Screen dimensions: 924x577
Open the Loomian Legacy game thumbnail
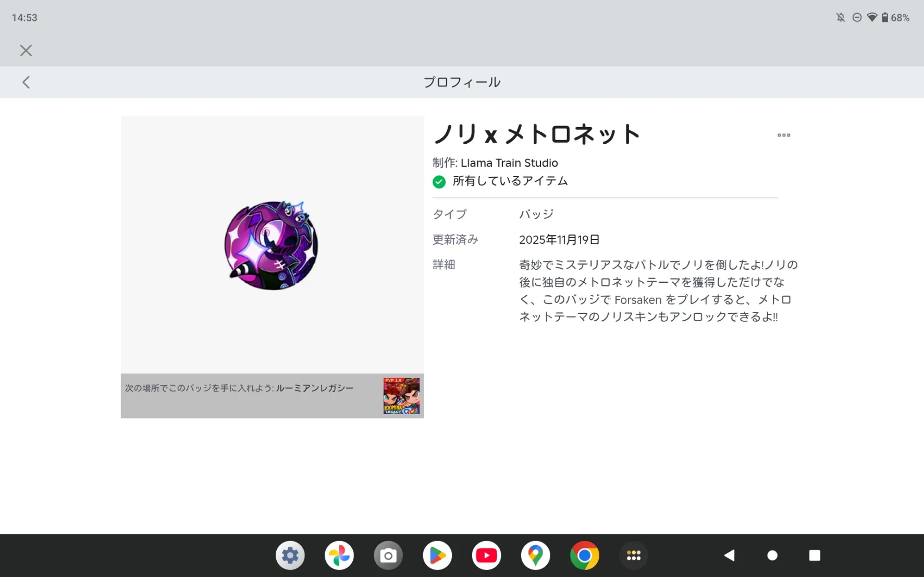point(401,396)
